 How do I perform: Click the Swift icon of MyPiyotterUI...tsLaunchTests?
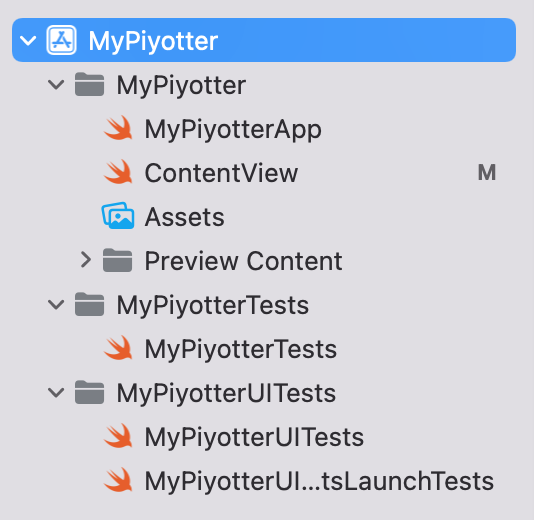coord(118,480)
